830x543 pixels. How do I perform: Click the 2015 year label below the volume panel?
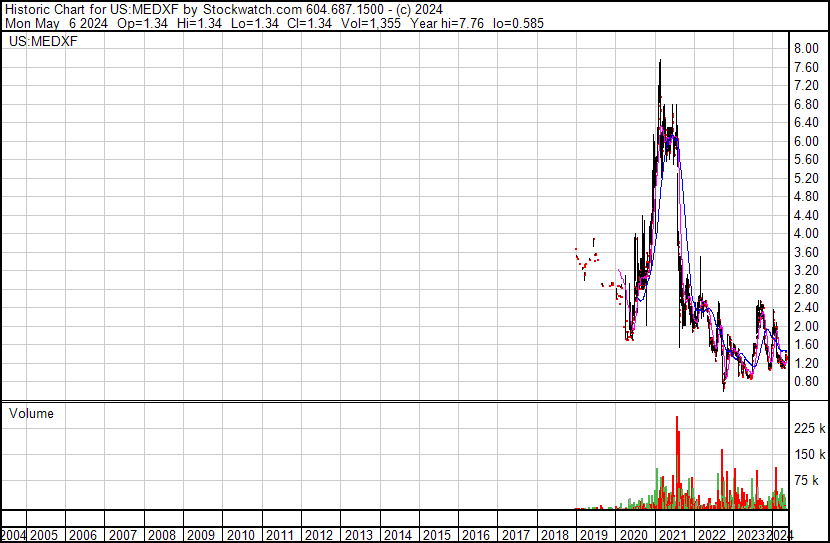point(437,535)
